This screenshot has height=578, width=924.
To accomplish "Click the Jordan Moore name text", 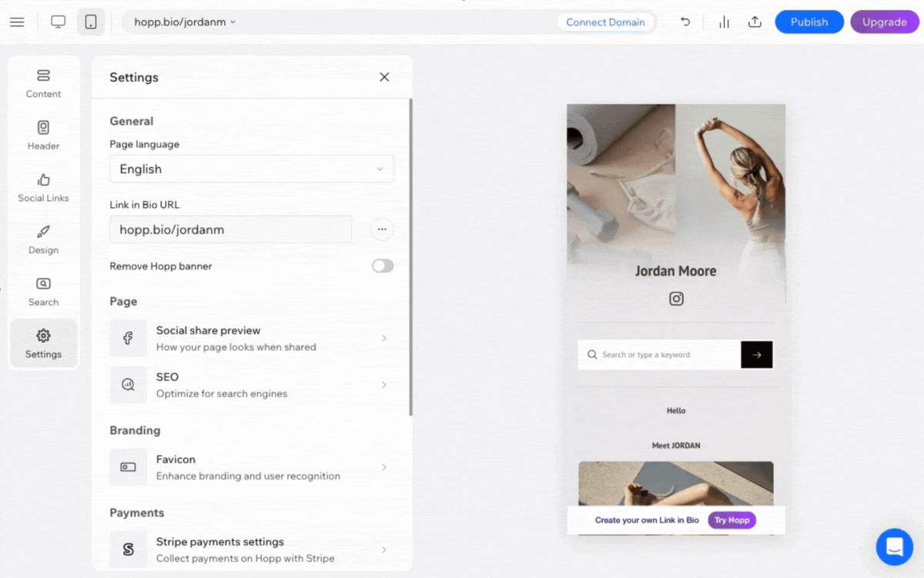I will pyautogui.click(x=676, y=271).
